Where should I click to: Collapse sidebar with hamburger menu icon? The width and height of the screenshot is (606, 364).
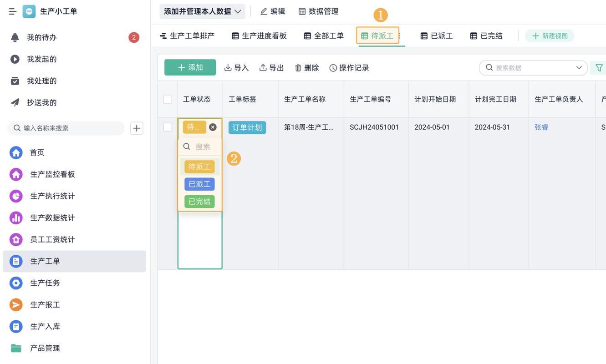click(x=12, y=11)
